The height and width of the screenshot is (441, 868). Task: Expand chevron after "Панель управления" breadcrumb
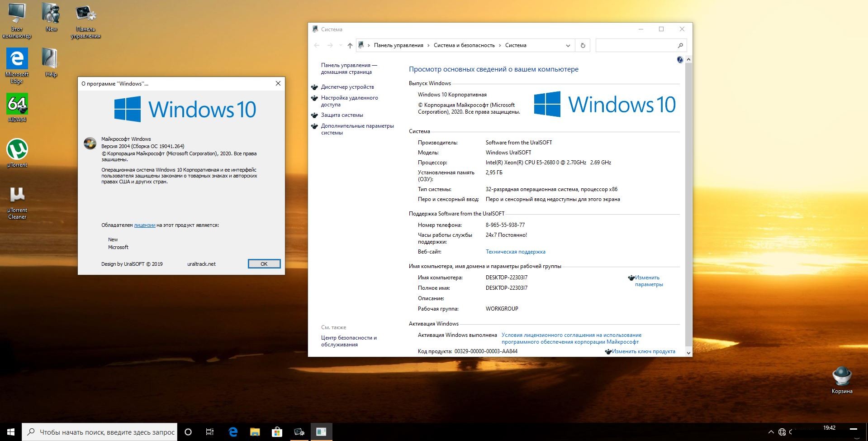click(428, 45)
